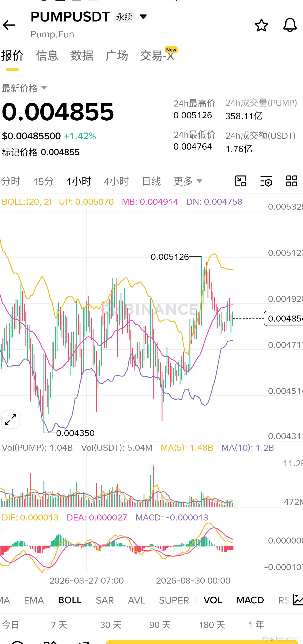Tap the DEA: 0.000027 MACD label
The image size is (303, 644).
coord(97,518)
